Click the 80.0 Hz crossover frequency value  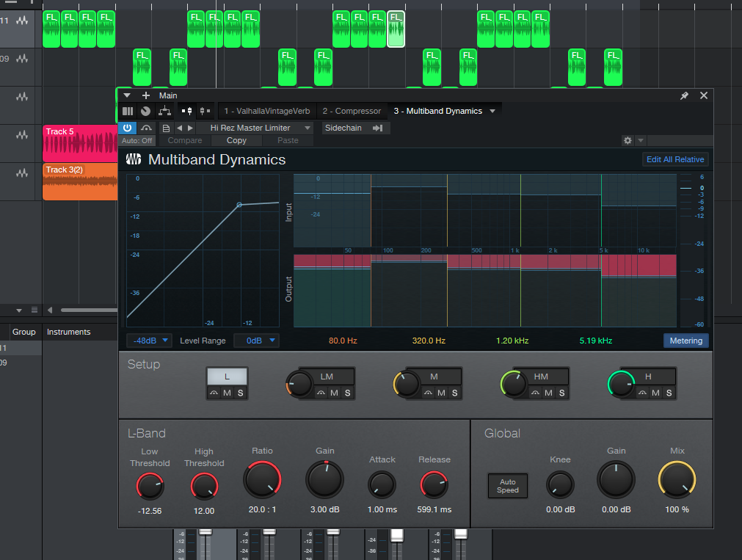[x=343, y=341]
